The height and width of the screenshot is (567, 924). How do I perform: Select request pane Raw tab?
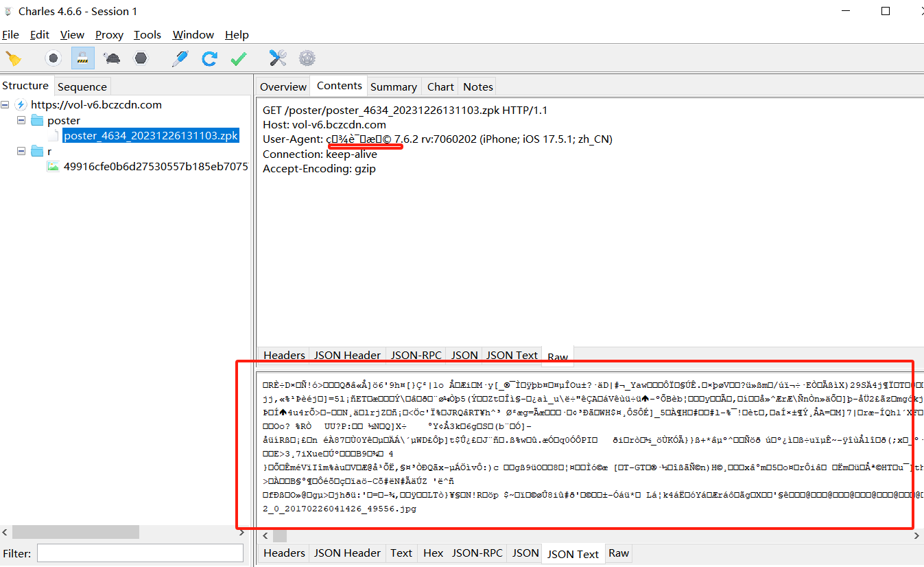tap(558, 356)
